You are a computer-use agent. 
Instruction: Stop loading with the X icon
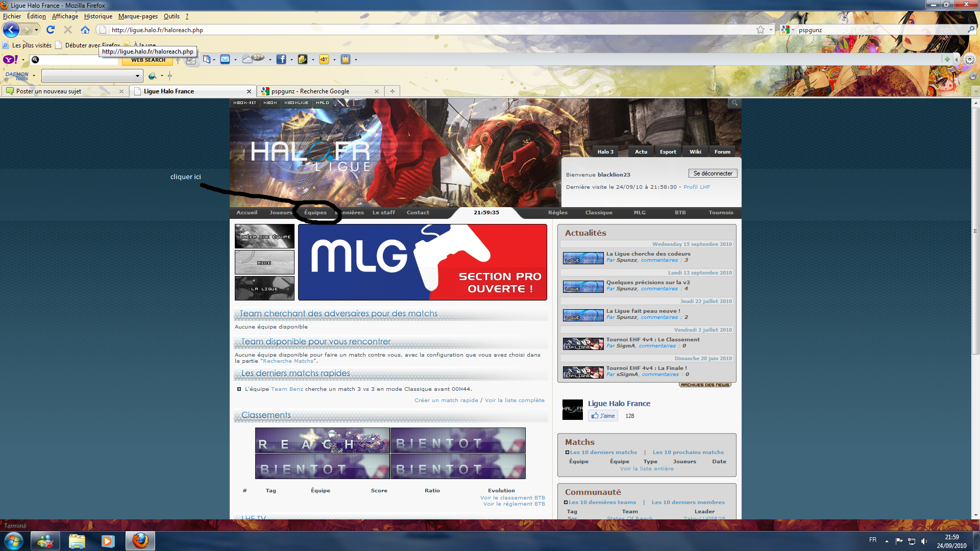[x=68, y=30]
